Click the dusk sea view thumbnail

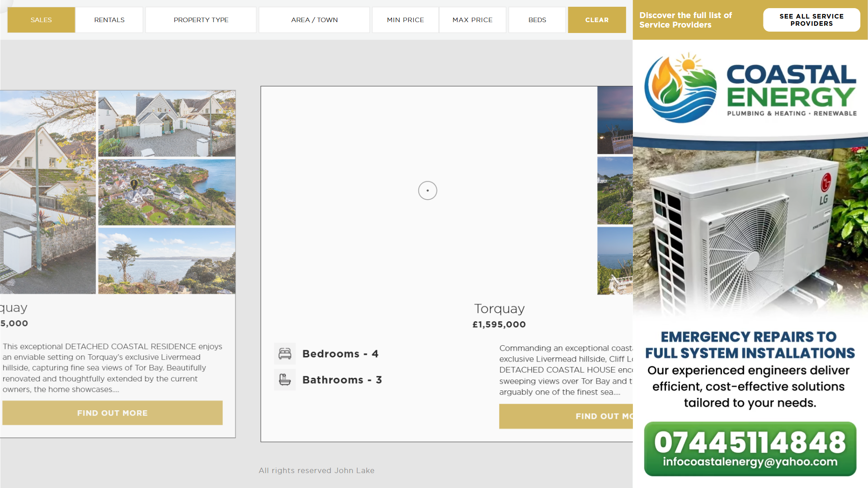[615, 121]
